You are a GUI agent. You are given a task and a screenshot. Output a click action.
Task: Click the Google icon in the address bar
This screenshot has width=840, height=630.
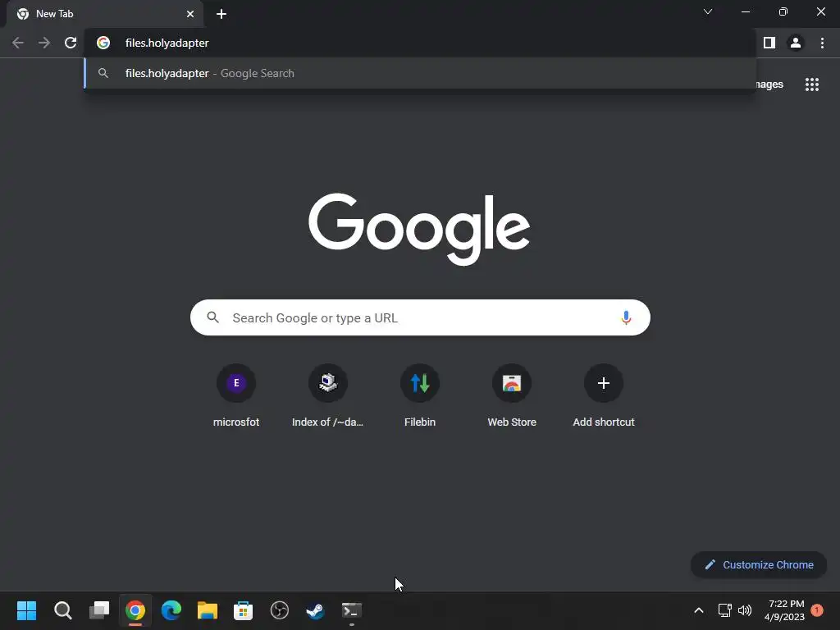tap(103, 43)
